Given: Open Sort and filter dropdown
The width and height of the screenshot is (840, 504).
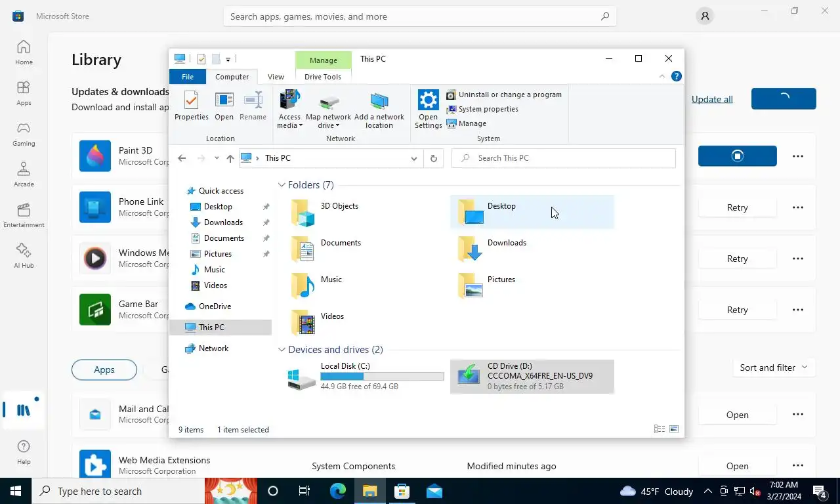Looking at the screenshot, I should point(774,367).
